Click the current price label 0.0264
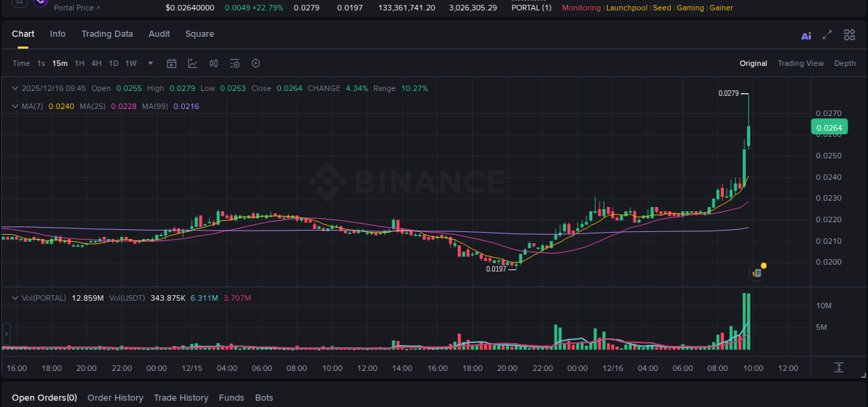 click(x=829, y=127)
